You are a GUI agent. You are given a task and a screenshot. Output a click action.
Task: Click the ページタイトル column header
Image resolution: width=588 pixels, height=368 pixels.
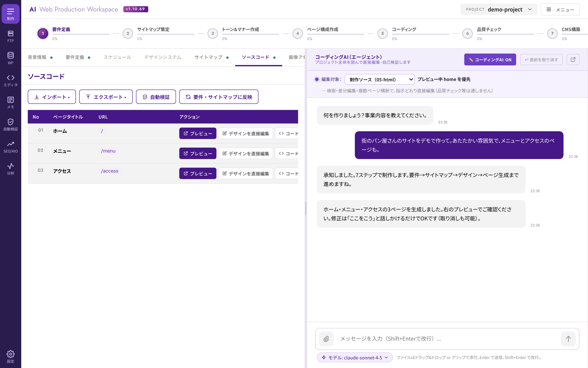[x=68, y=117]
